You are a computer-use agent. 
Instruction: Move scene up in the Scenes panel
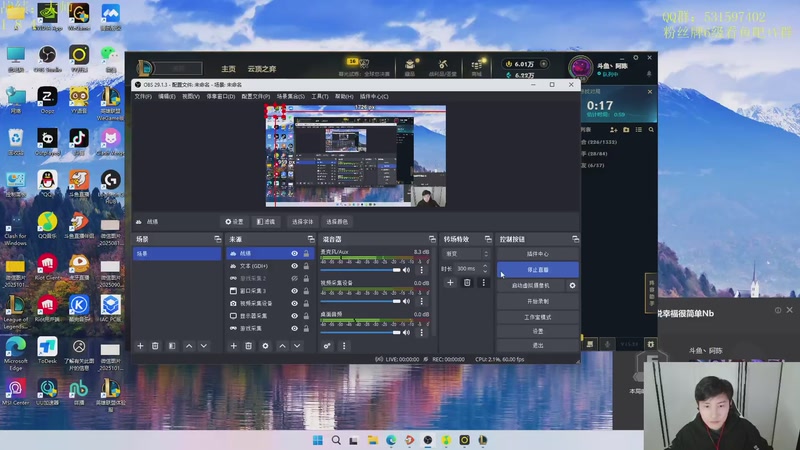pos(189,346)
